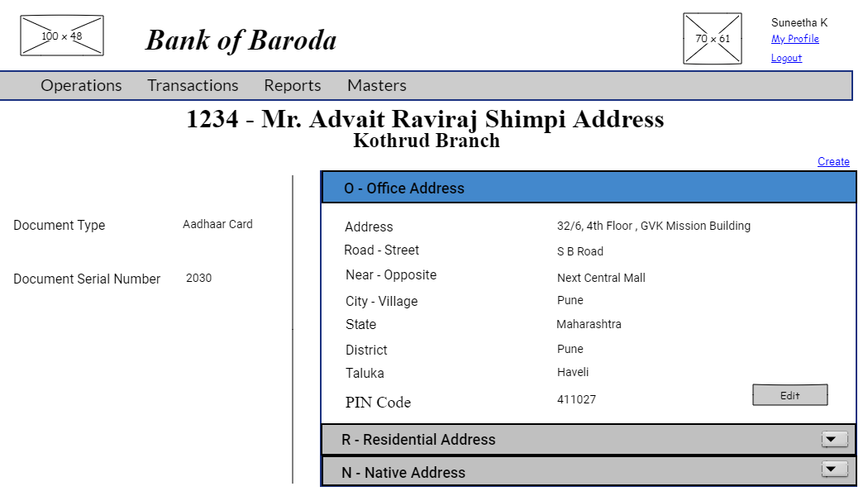This screenshot has width=868, height=496.
Task: Open the Operations menu
Action: tap(80, 85)
